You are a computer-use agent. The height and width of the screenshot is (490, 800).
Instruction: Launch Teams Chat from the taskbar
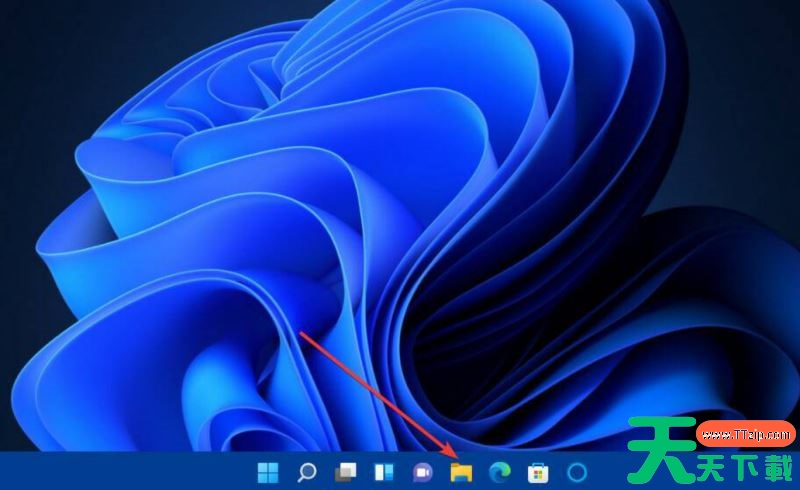(x=422, y=473)
